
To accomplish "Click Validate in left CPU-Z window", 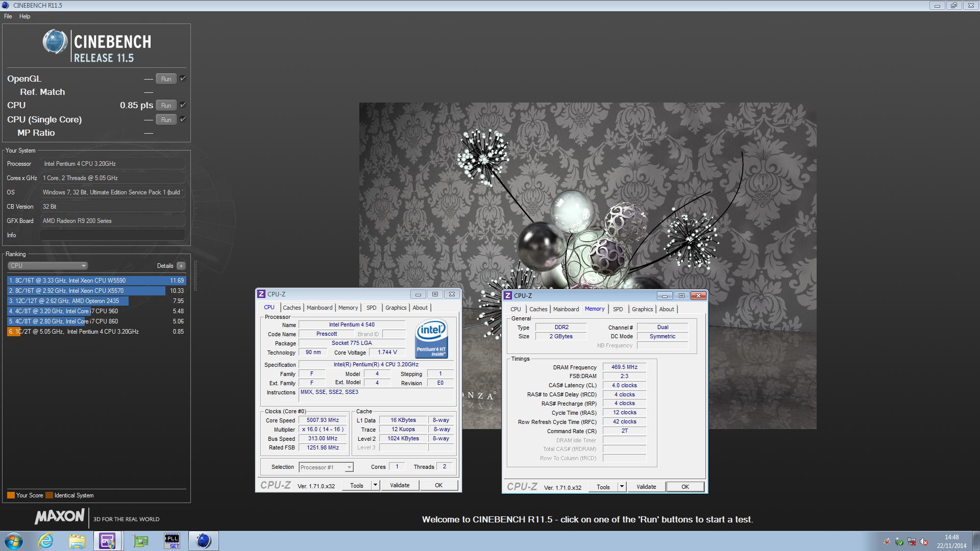I will (x=400, y=485).
